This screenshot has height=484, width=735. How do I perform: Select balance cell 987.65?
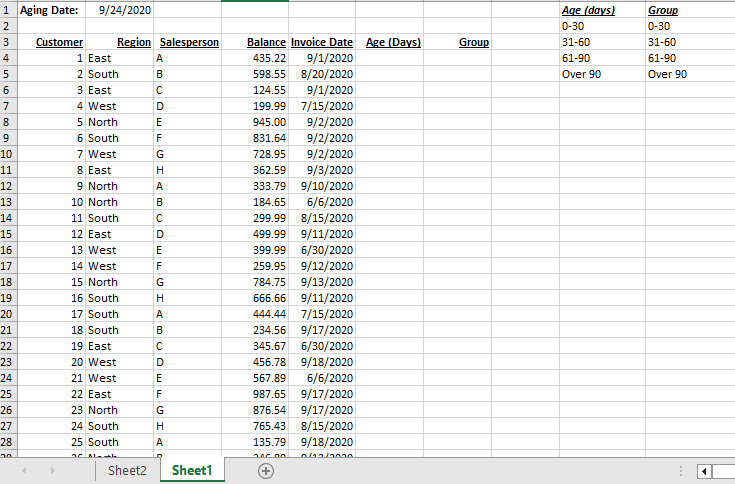tap(255, 394)
